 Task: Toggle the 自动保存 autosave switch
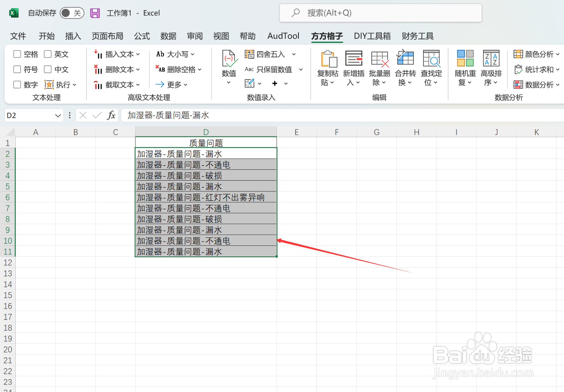(72, 13)
